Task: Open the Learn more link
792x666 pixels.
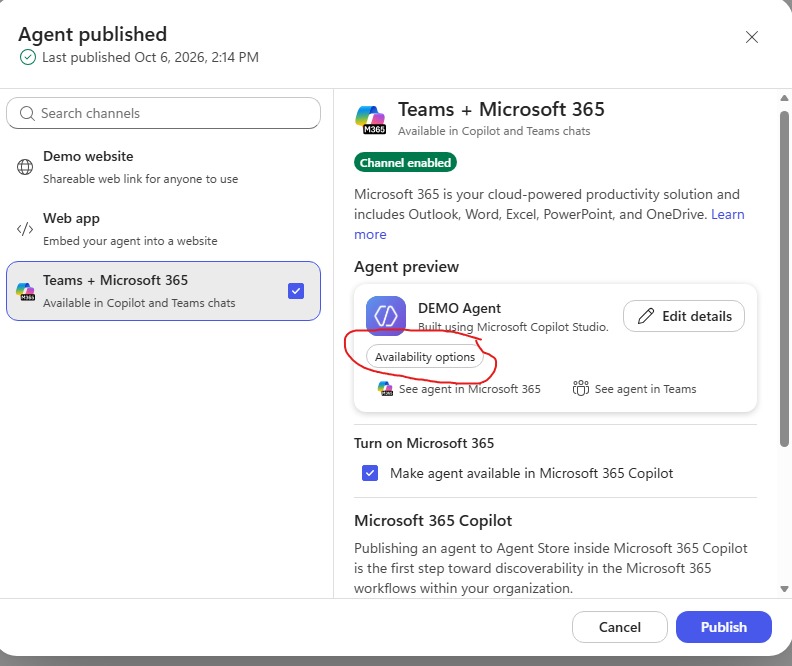Action: coord(727,214)
